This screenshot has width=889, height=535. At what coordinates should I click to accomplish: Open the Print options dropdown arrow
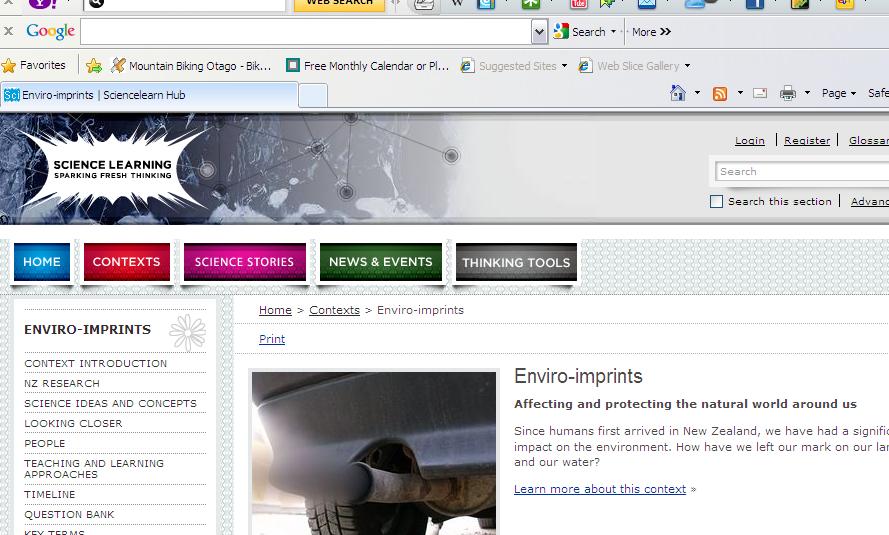pyautogui.click(x=807, y=92)
